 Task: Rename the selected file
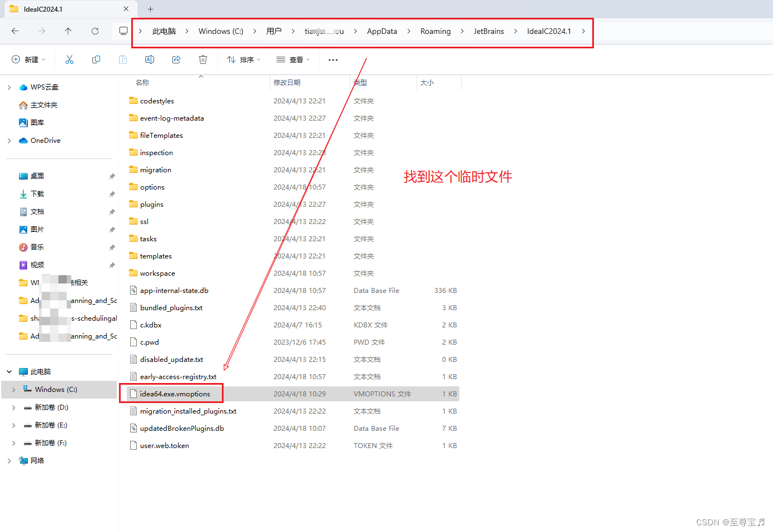(x=150, y=59)
